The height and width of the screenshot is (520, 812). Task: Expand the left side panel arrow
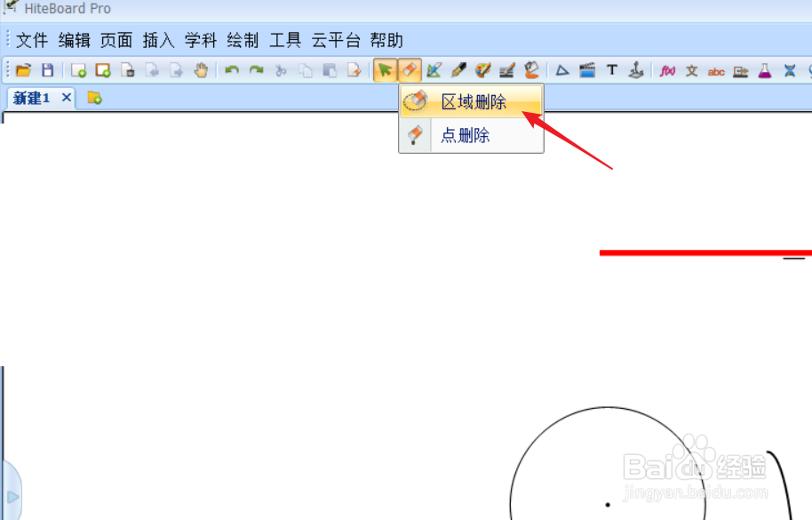point(13,497)
